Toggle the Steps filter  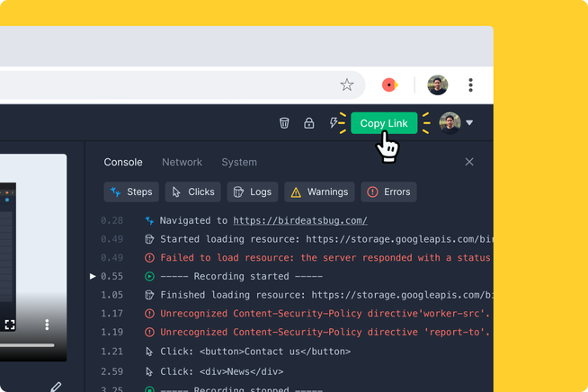131,192
